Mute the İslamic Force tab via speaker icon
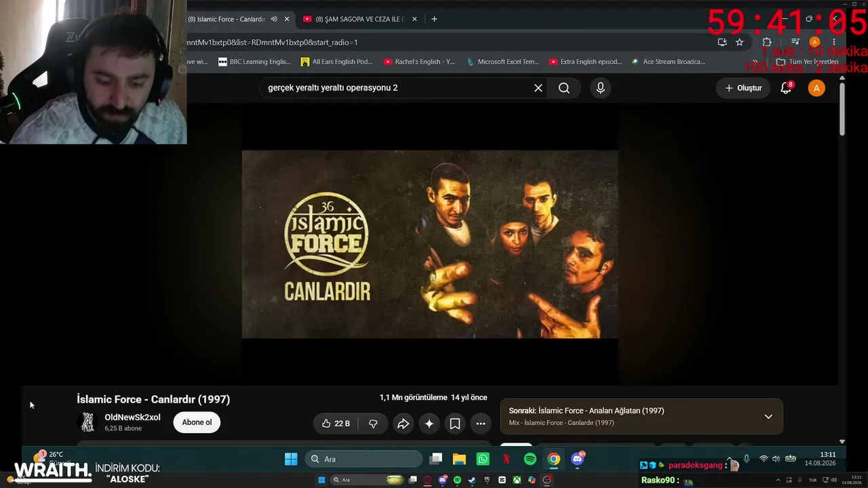 click(x=274, y=19)
